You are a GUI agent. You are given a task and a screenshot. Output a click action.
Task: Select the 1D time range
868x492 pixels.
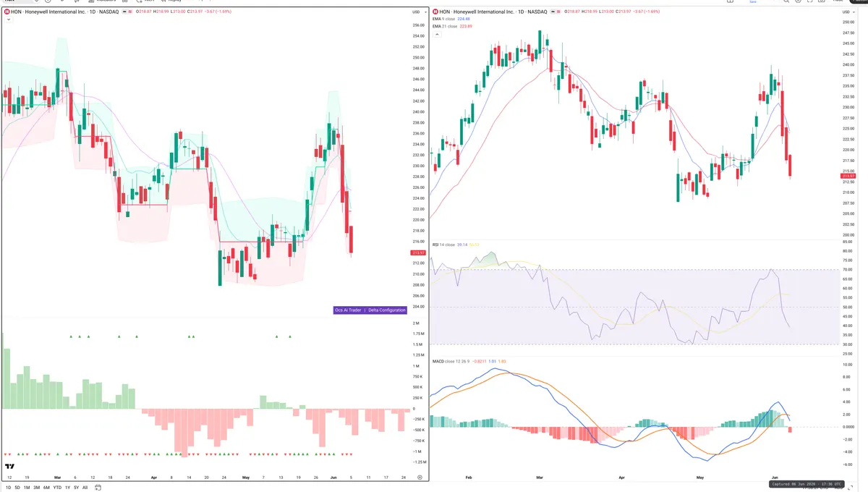click(x=7, y=488)
